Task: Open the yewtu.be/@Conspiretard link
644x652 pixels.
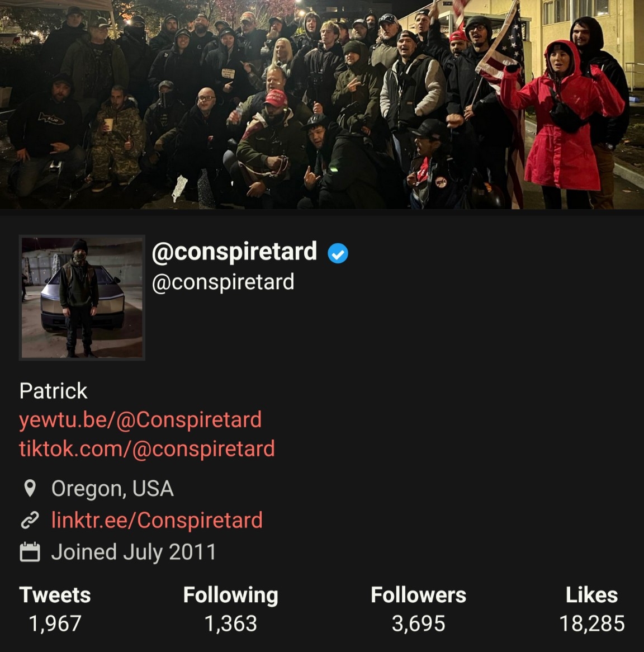Action: [140, 419]
